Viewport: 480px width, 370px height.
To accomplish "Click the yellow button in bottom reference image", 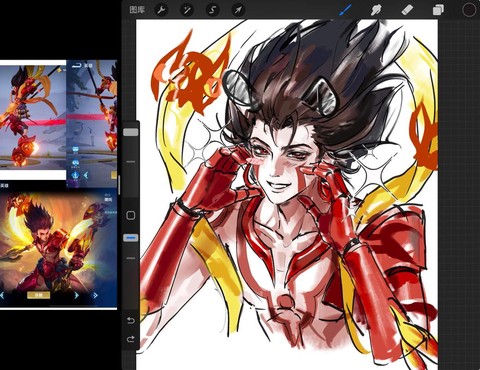I will (39, 295).
